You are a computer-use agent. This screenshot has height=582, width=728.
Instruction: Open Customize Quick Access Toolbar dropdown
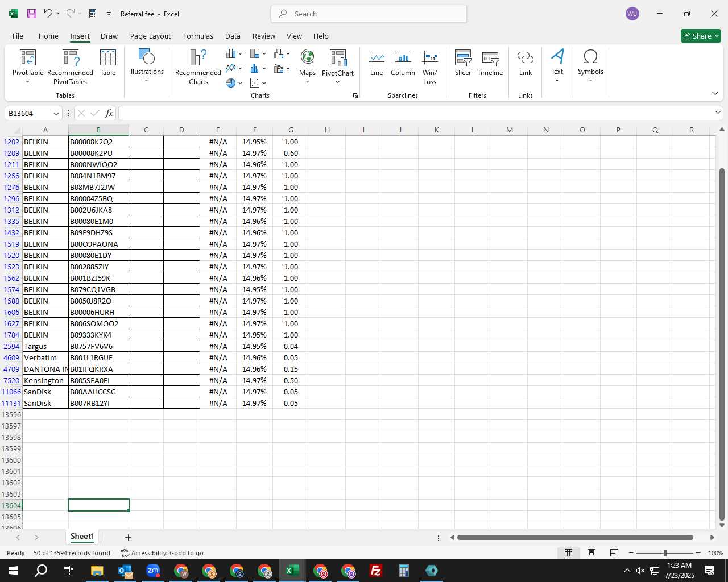pyautogui.click(x=109, y=14)
